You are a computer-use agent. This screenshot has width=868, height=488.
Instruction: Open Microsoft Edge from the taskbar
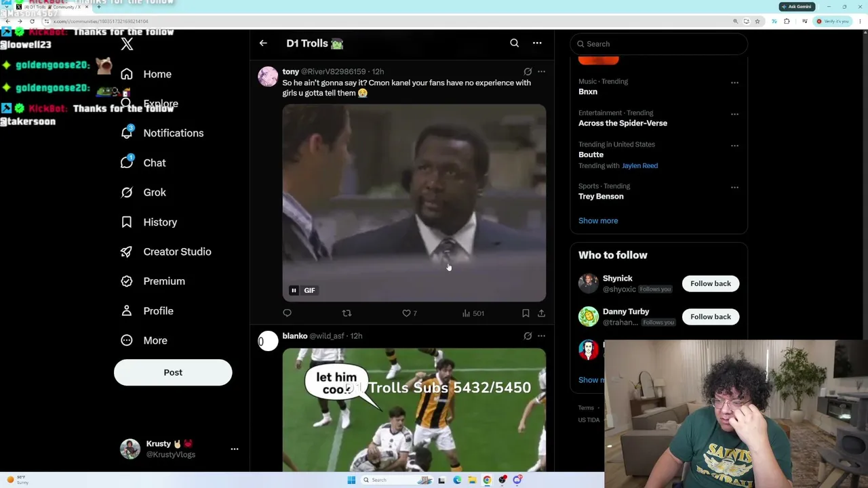[457, 481]
